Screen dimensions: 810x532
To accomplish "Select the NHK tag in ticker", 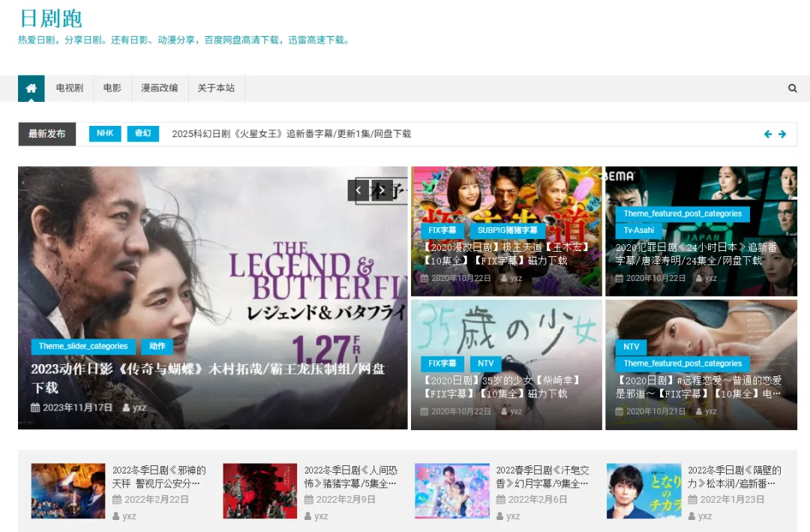I will (x=105, y=133).
